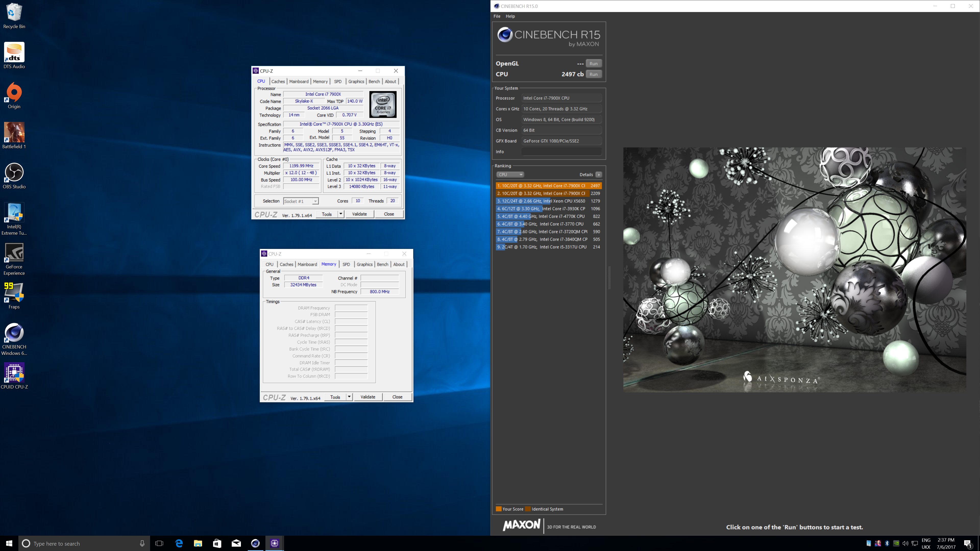The width and height of the screenshot is (980, 551).
Task: Open File Explorer from the taskbar
Action: (x=198, y=543)
